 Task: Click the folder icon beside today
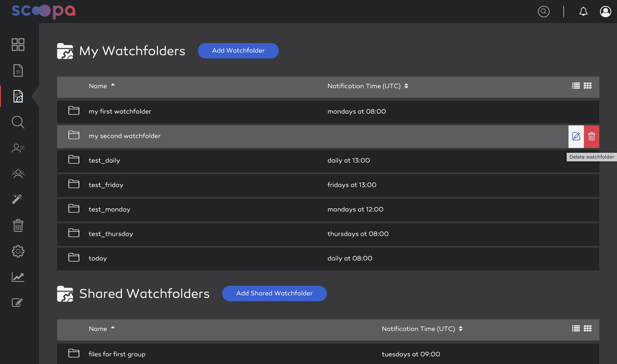pyautogui.click(x=74, y=257)
